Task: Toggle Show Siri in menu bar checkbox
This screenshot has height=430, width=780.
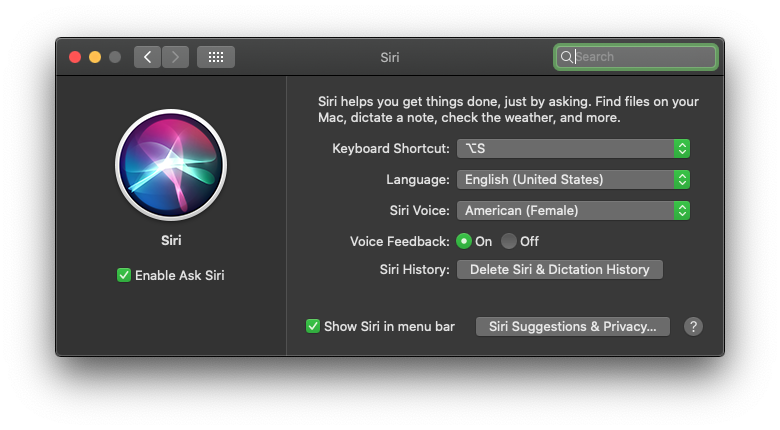Action: [313, 326]
